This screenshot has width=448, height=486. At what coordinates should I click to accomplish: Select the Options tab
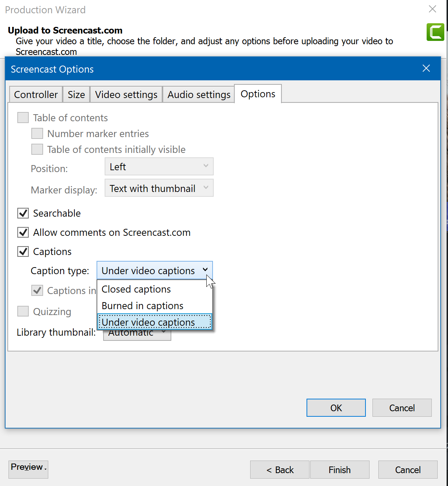258,94
